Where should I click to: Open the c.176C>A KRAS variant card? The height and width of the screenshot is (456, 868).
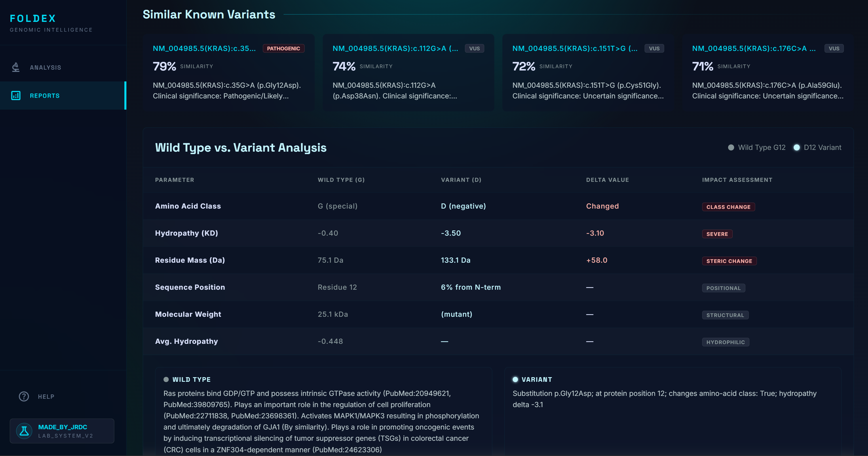coord(754,49)
